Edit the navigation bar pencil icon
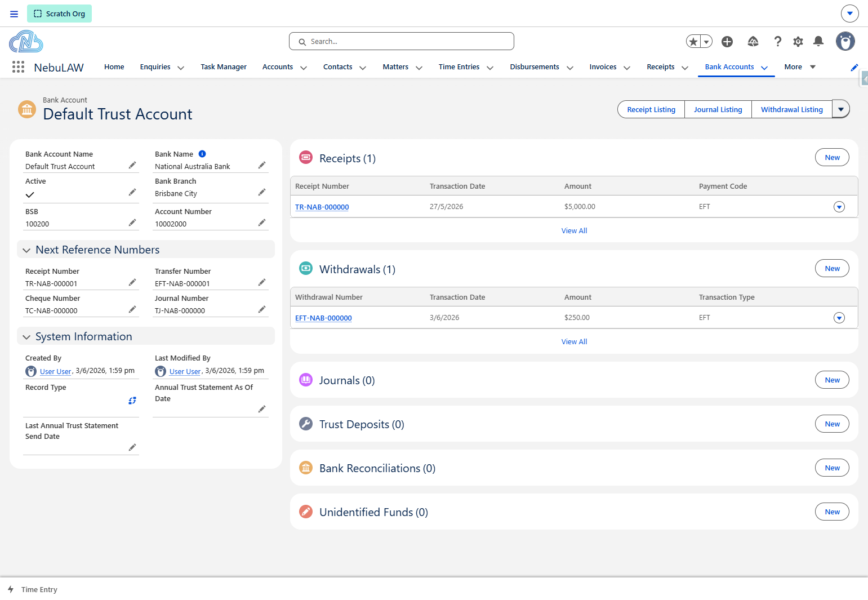 [854, 68]
